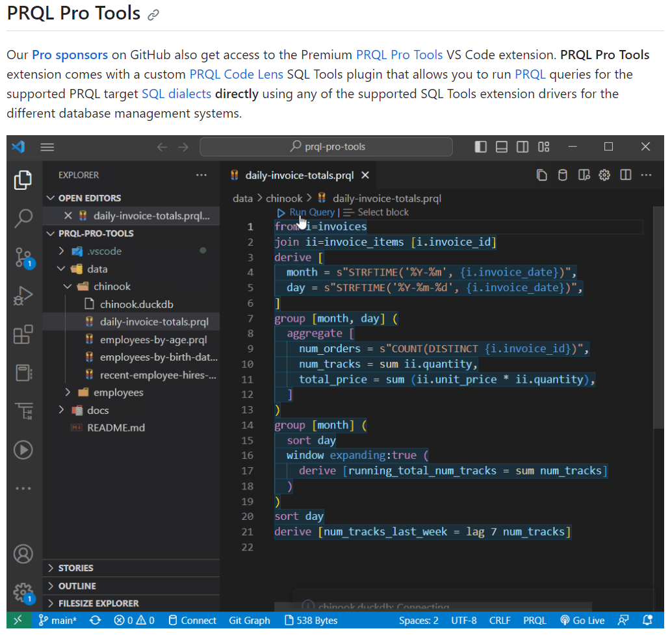Collapse the chinook folder
This screenshot has height=644, width=670.
68,287
